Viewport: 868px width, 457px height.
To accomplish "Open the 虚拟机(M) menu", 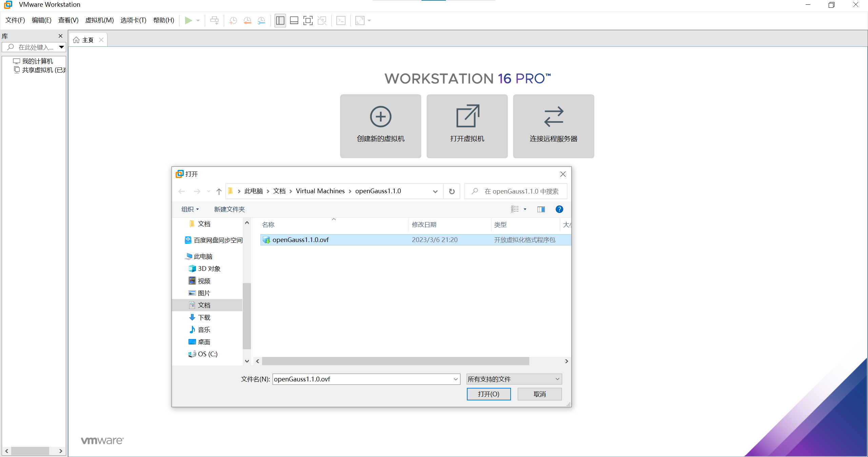I will pos(99,20).
